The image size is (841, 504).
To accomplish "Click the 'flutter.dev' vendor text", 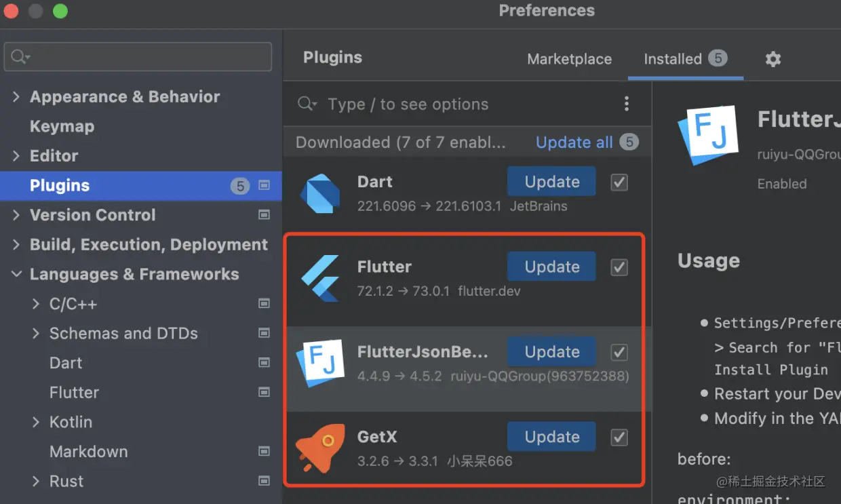I will click(x=489, y=292).
